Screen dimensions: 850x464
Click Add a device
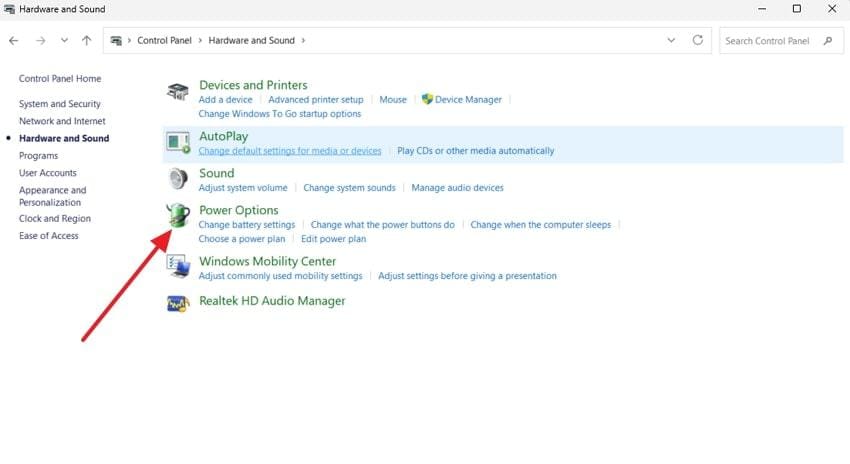226,100
